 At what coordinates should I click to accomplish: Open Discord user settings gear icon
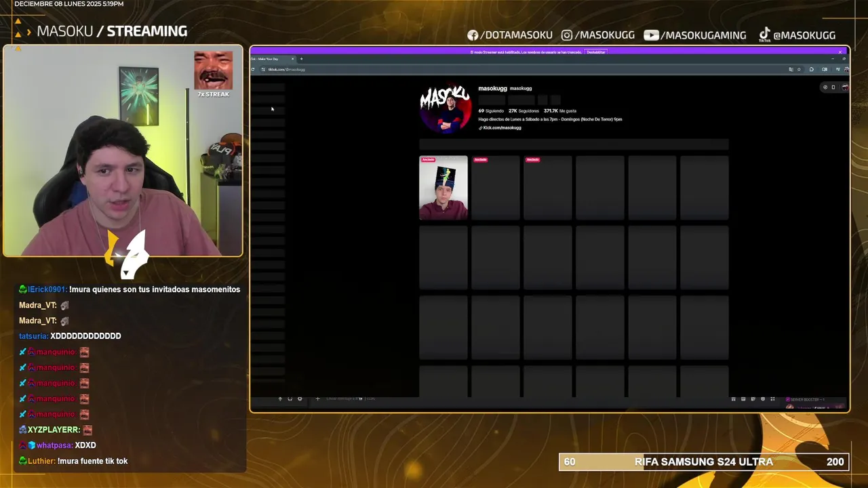pos(300,399)
